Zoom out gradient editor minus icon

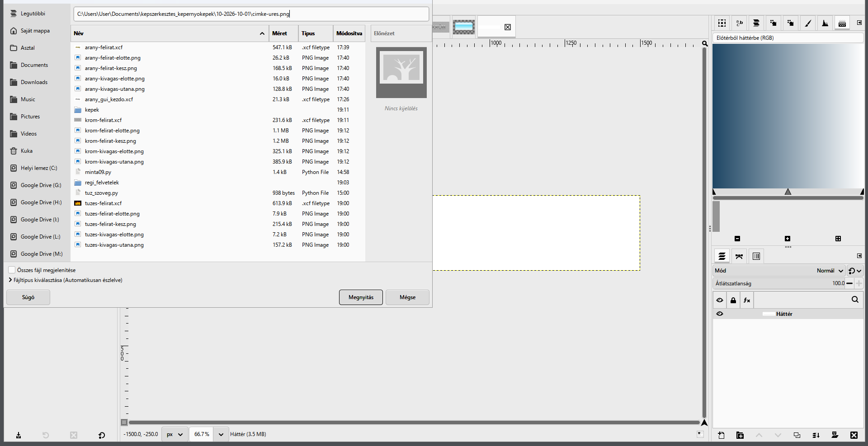737,239
